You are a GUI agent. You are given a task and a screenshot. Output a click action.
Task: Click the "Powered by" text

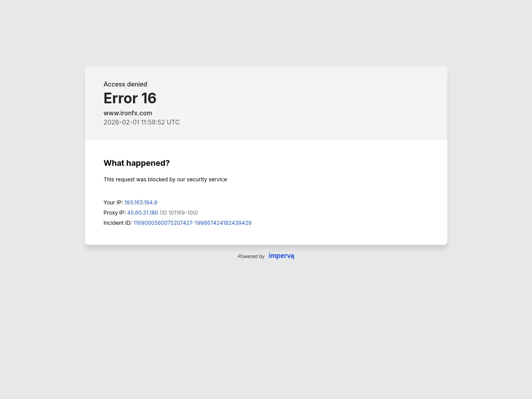[251, 256]
